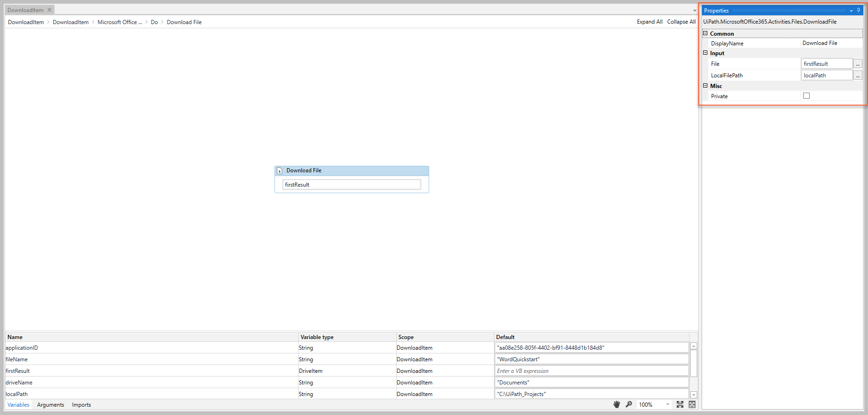Screen dimensions: 868x415
Task: Sort variables by Name column
Action: 151,337
